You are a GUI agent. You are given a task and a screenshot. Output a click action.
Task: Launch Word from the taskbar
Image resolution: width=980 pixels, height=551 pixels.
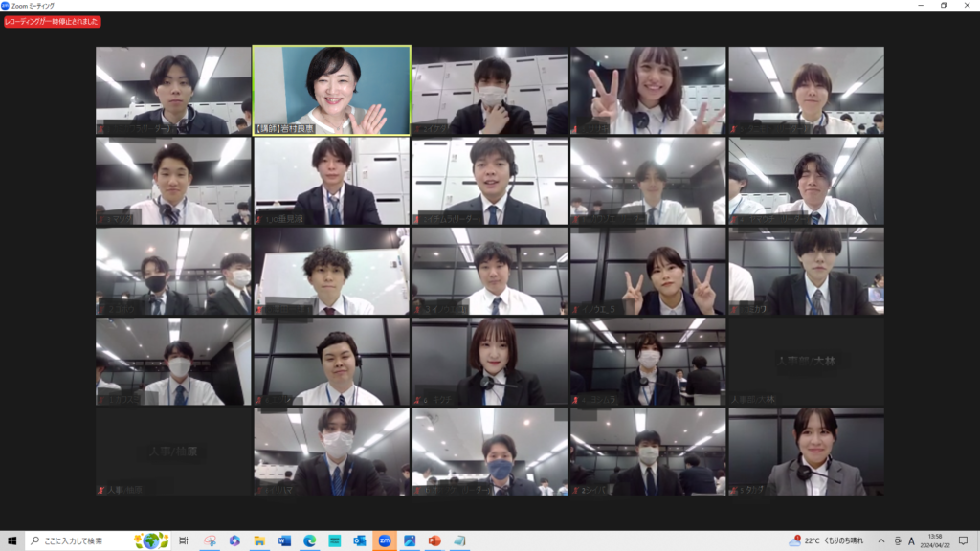(284, 540)
